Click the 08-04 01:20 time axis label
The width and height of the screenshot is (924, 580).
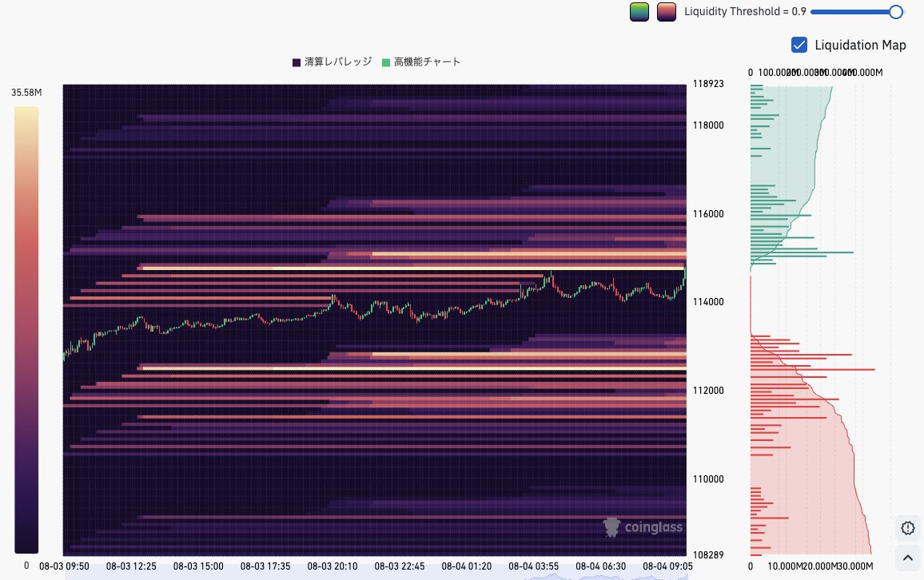pos(467,566)
